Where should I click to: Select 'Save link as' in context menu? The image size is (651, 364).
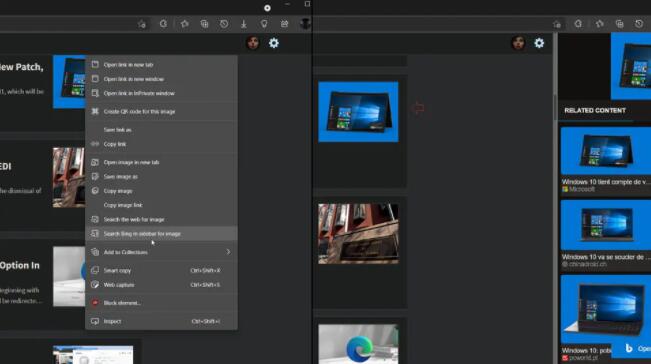[x=162, y=130]
